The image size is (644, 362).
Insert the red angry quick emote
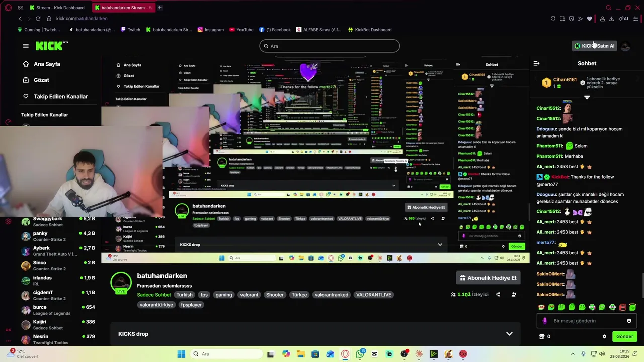pos(622,307)
